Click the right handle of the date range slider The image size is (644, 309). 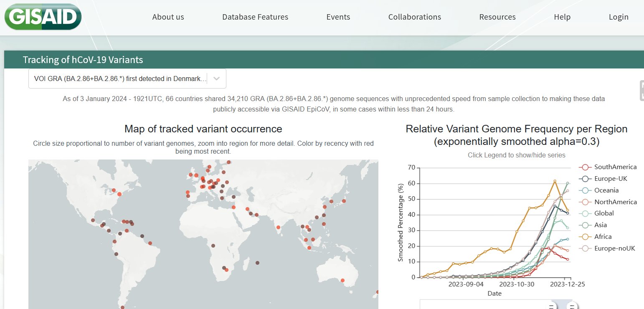tap(572, 307)
